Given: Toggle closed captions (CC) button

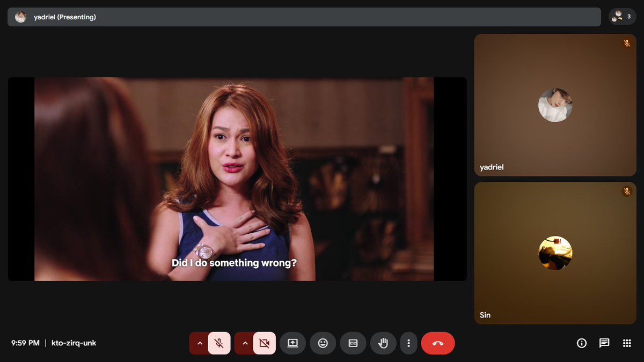Looking at the screenshot, I should (x=353, y=343).
